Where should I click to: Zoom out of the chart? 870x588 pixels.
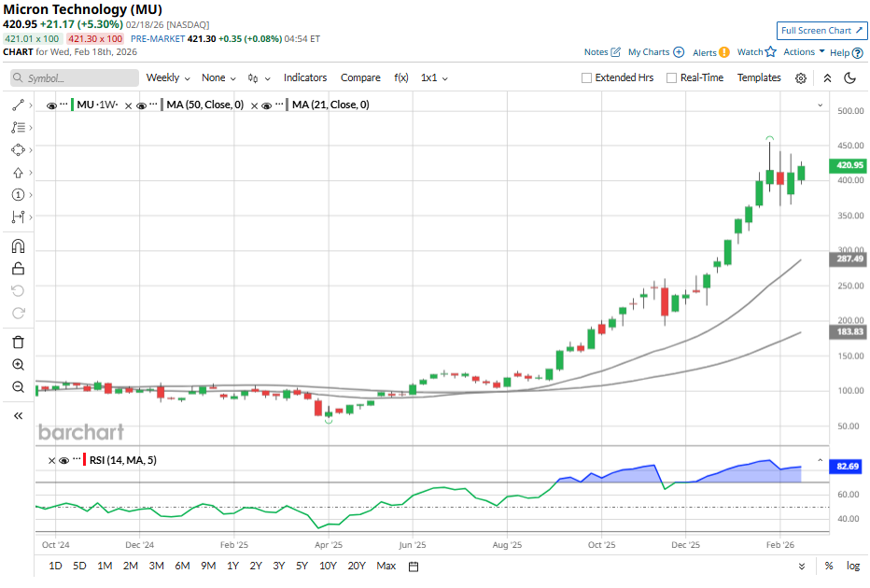pyautogui.click(x=18, y=386)
